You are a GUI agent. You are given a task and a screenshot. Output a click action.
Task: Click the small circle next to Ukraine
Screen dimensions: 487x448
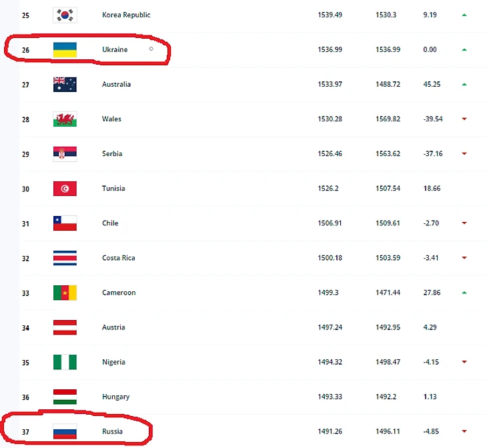pyautogui.click(x=151, y=49)
